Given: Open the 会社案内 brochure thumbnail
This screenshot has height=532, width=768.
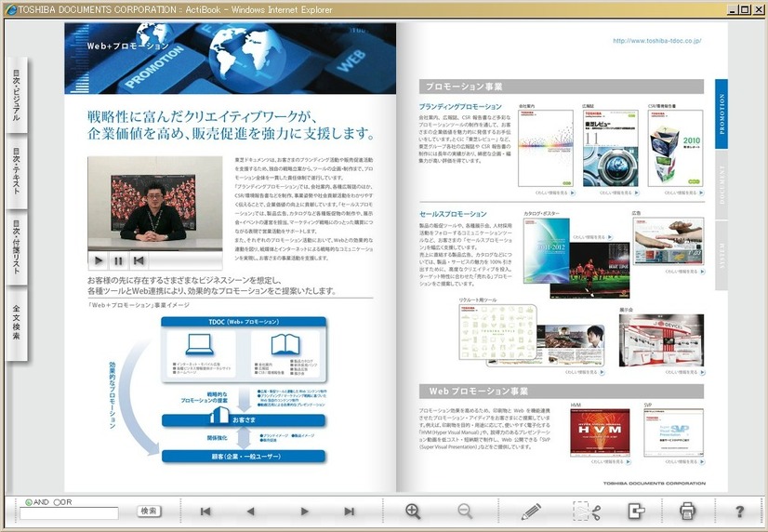Looking at the screenshot, I should (x=546, y=149).
